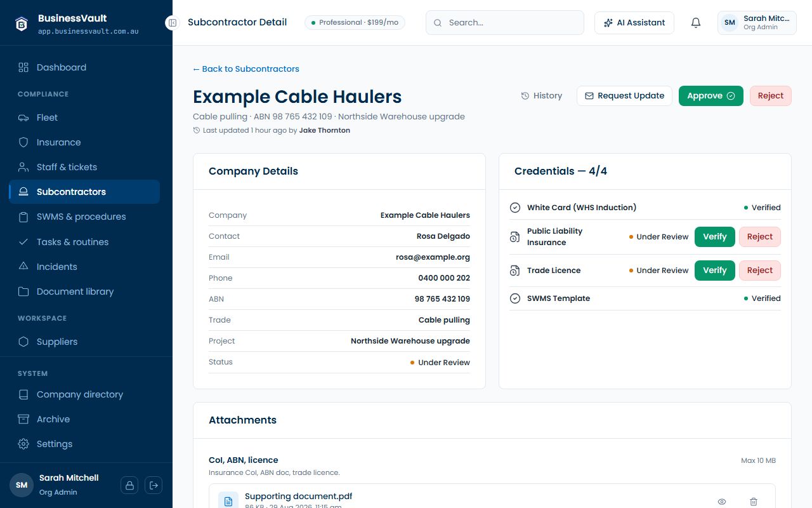Screen dimensions: 812x508
Task: Select Subcontractors in the sidebar
Action: point(84,192)
